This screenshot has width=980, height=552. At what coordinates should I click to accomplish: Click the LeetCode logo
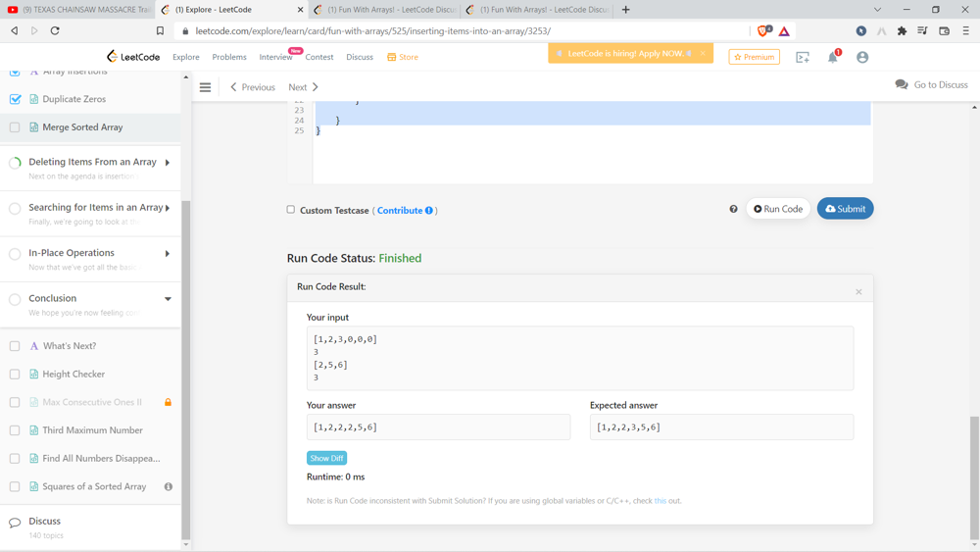[x=133, y=57]
